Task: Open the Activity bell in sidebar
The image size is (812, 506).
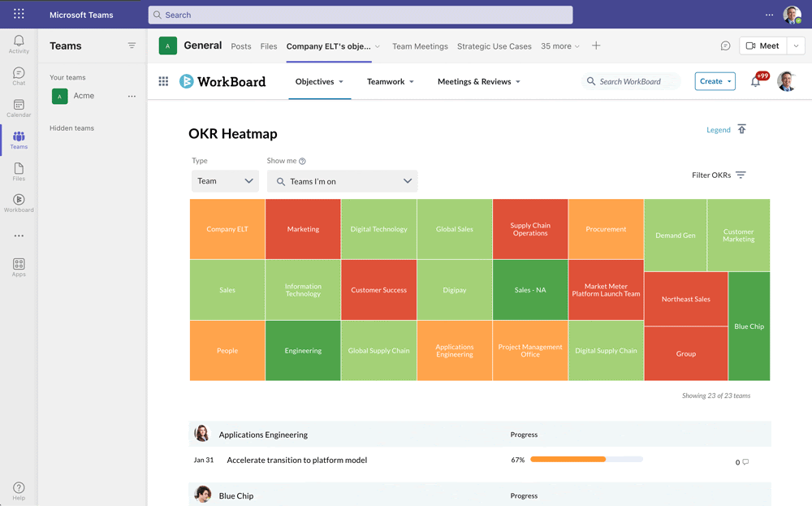Action: (x=19, y=44)
